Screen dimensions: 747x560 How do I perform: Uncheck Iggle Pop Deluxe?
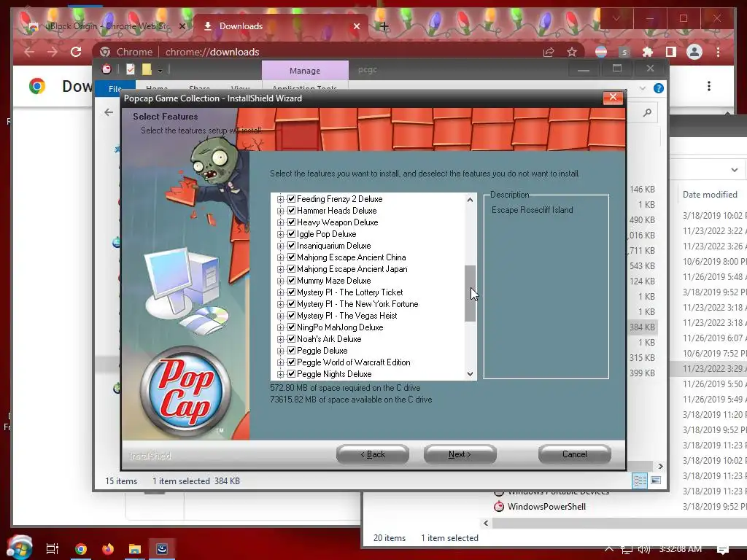pyautogui.click(x=292, y=234)
